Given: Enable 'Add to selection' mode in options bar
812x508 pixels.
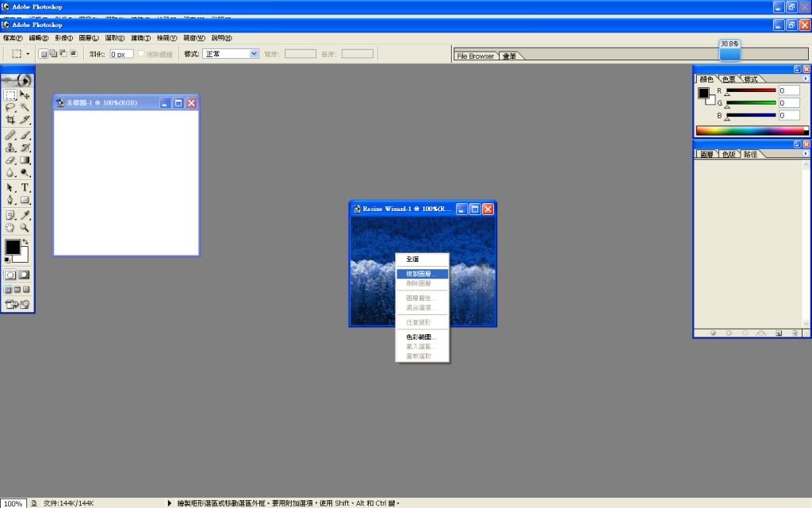Looking at the screenshot, I should [x=54, y=54].
